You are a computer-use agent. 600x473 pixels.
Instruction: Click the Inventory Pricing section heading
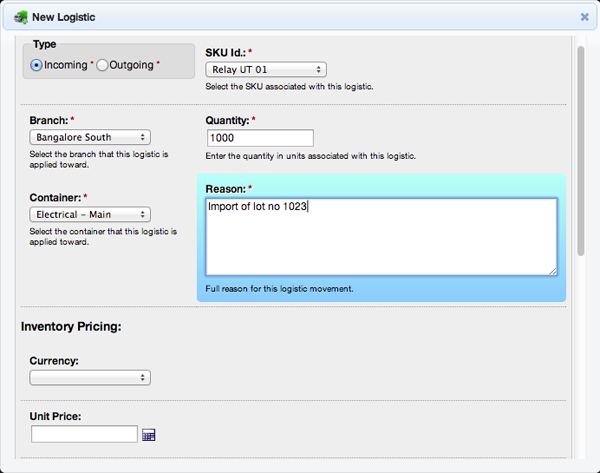tap(70, 326)
